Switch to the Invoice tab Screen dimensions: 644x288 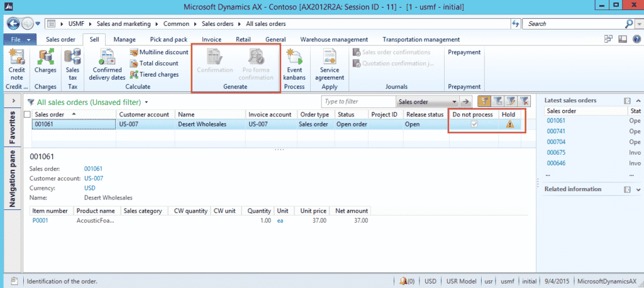pyautogui.click(x=211, y=40)
